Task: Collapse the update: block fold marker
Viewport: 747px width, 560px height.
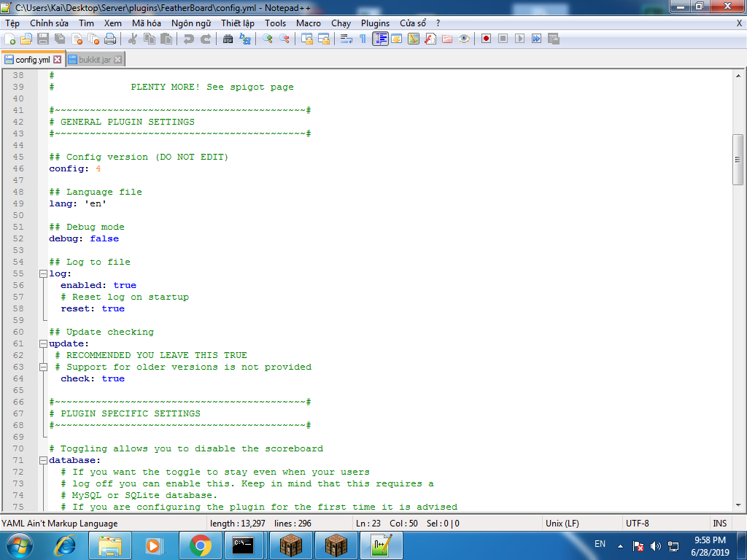Action: (x=43, y=344)
